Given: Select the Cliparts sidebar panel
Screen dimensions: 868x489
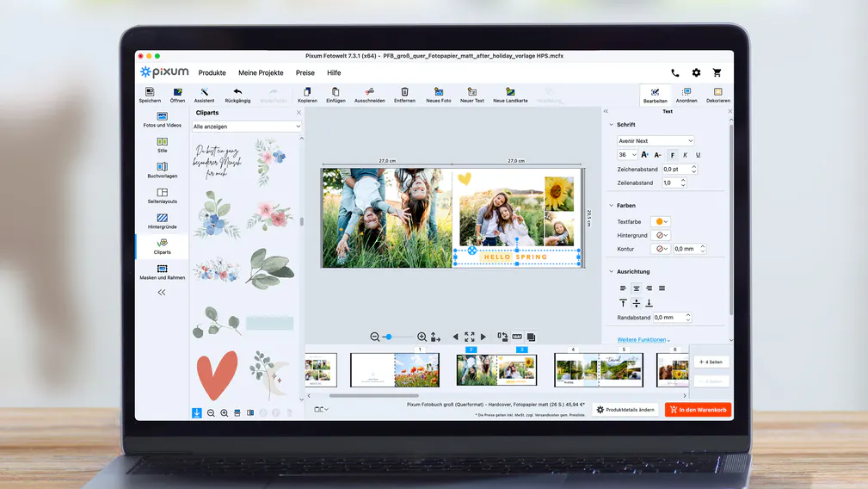Looking at the screenshot, I should 163,246.
